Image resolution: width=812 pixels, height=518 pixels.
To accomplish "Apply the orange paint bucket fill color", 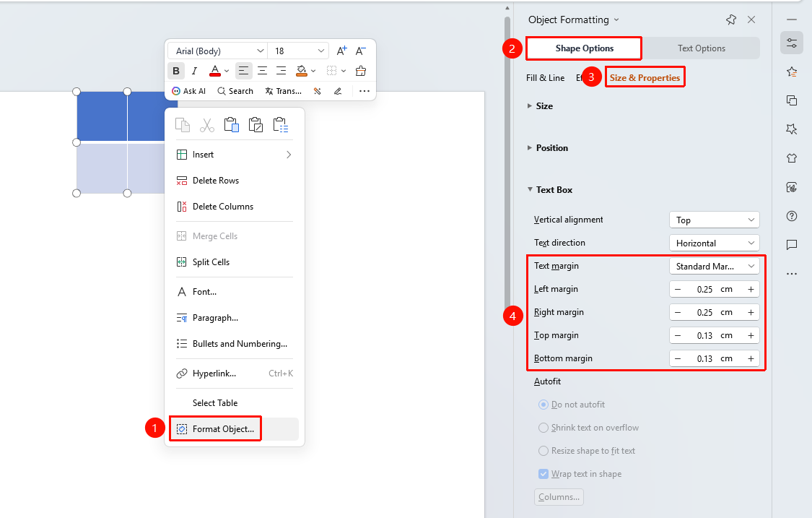I will [302, 71].
